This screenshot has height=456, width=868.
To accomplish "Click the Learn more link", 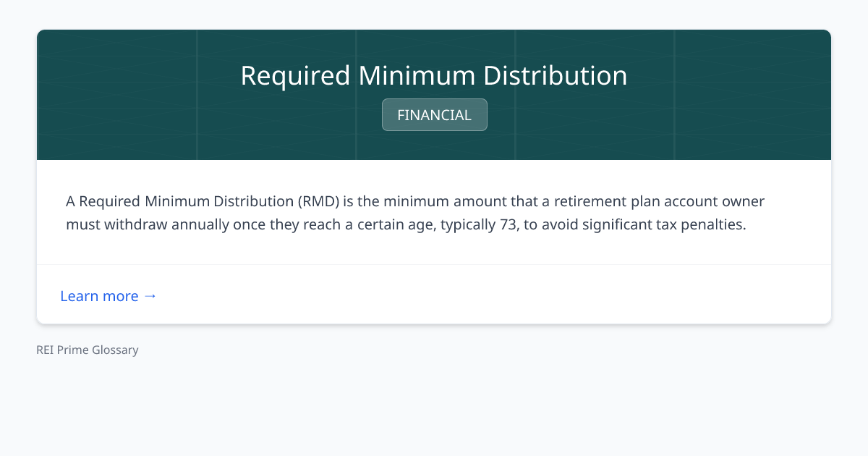I will tap(99, 296).
